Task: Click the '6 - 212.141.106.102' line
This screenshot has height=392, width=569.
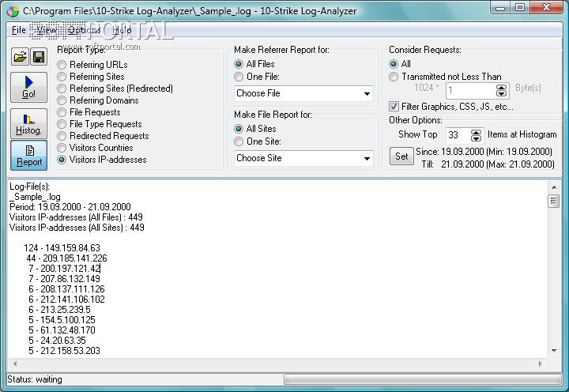Action: tap(66, 300)
